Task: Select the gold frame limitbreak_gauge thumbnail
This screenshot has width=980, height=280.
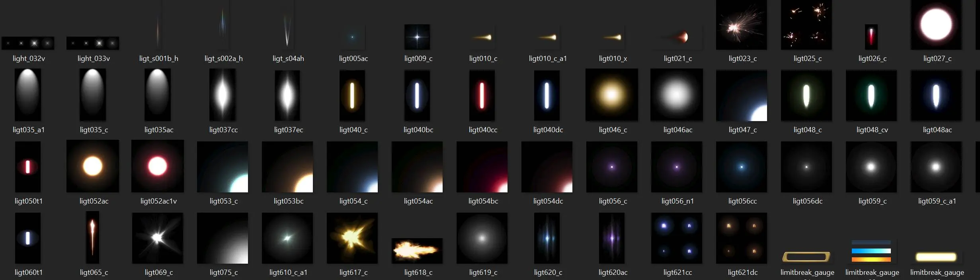Action: pos(806,257)
